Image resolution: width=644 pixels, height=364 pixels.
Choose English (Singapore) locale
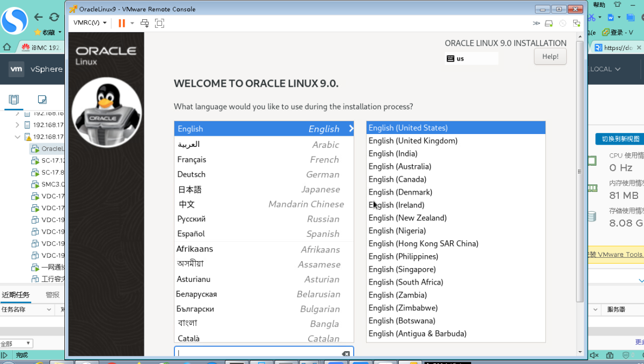[x=456, y=269]
